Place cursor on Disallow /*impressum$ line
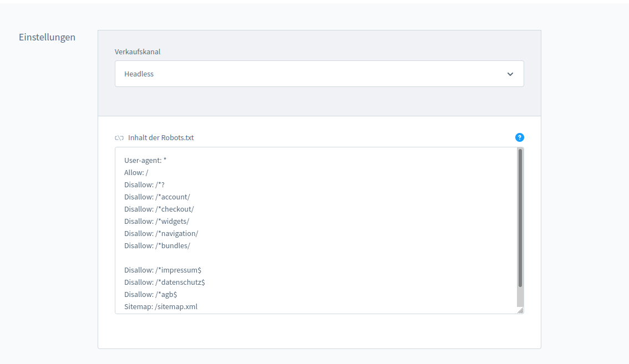The image size is (629, 364). [163, 270]
